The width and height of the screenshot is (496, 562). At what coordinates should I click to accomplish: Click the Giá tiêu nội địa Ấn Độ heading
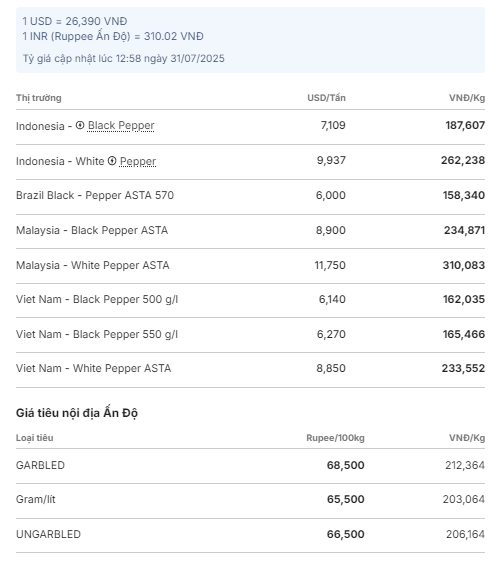click(77, 413)
